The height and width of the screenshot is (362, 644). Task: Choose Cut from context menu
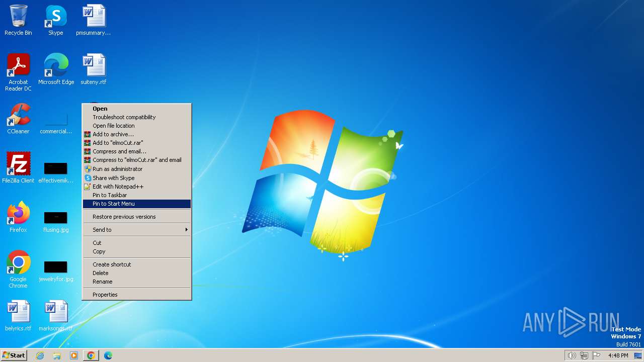(x=137, y=243)
